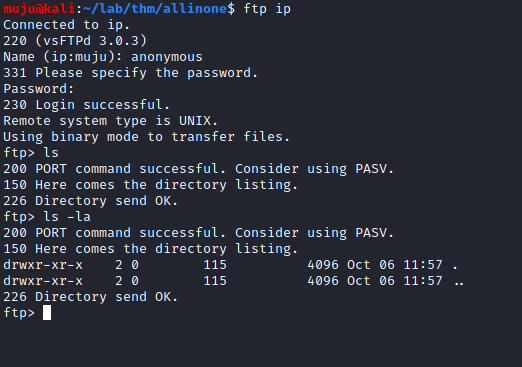Click 'Remote system type is UNIX.' line
The image size is (522, 367).
point(110,121)
